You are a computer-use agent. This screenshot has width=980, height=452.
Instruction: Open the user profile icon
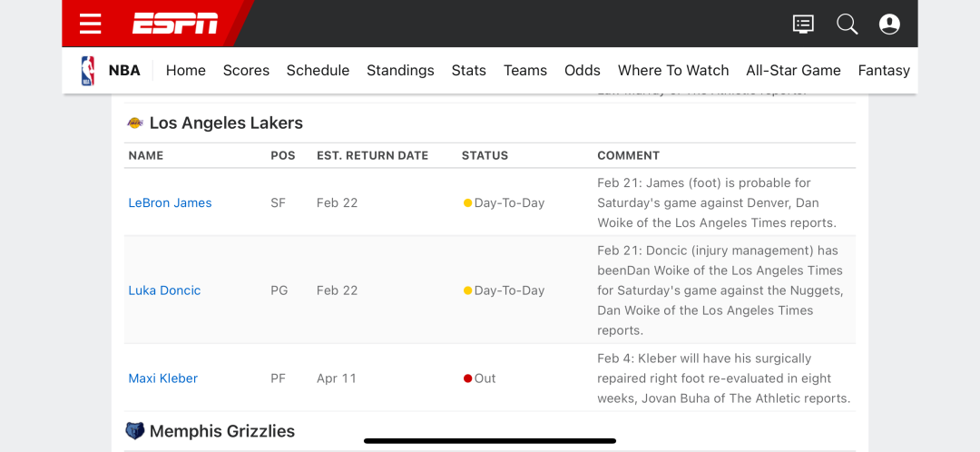point(889,25)
